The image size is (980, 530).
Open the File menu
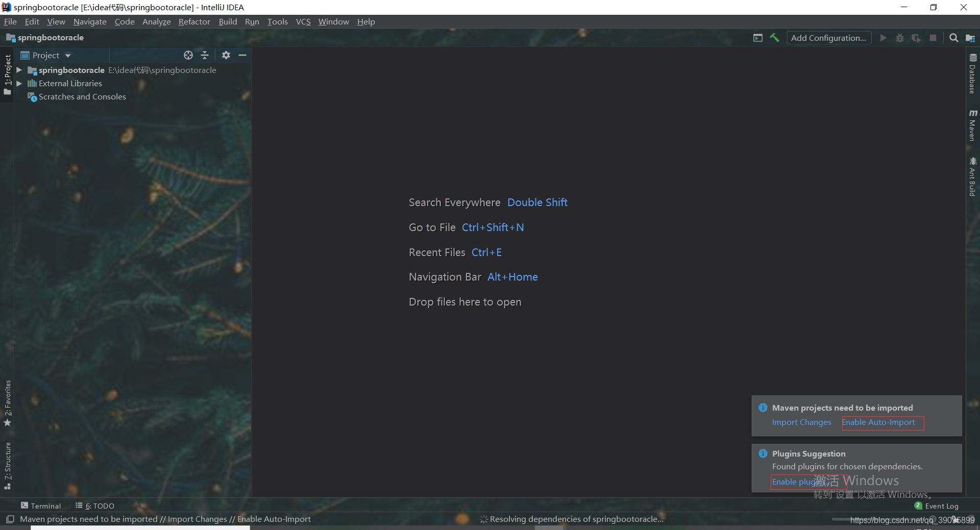[10, 21]
